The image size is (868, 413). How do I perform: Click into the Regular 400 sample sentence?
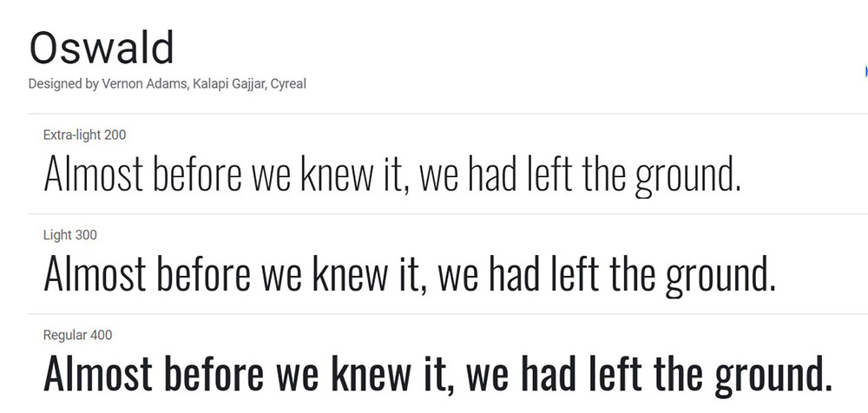(x=437, y=376)
